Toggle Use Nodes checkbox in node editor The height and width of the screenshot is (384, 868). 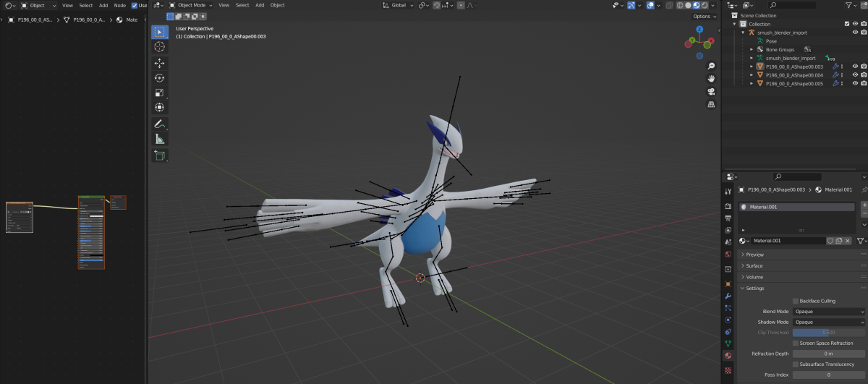[135, 5]
